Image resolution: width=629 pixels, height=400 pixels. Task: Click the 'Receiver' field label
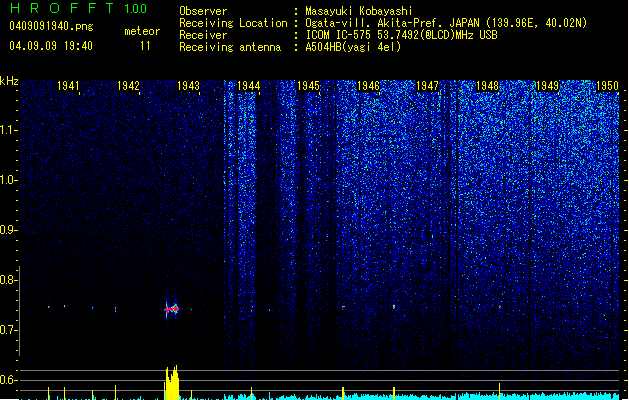[x=203, y=35]
